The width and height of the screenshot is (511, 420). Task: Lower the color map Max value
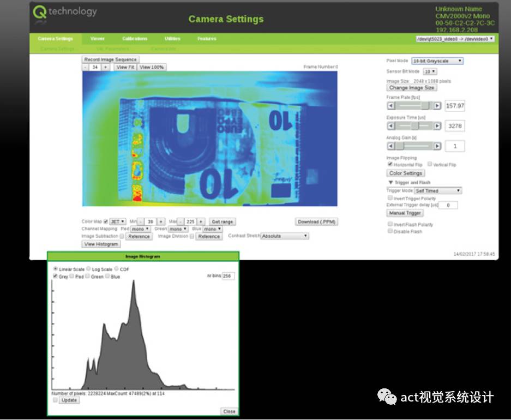point(181,221)
